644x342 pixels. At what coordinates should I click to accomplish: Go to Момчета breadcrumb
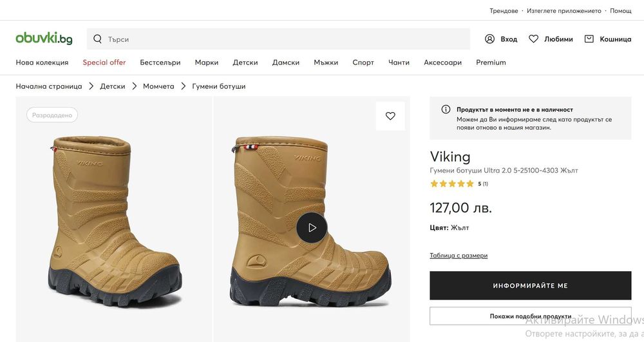tap(158, 86)
